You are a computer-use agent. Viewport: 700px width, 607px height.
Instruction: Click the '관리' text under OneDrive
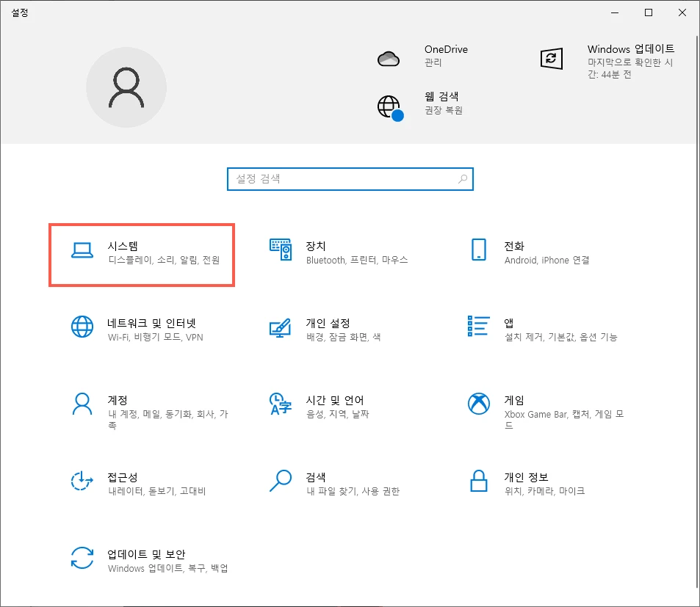pyautogui.click(x=433, y=63)
